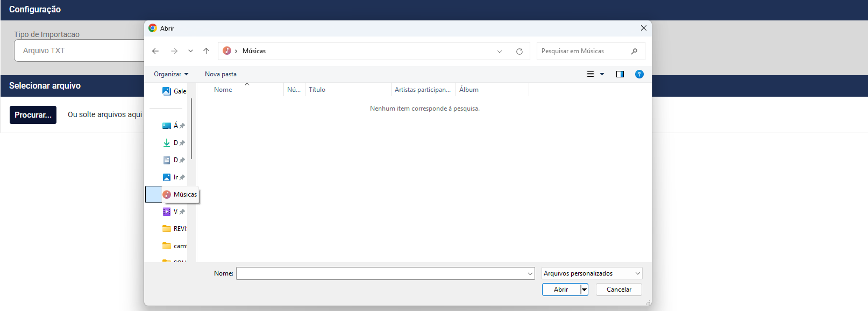Open the Organizar menu

click(x=170, y=74)
